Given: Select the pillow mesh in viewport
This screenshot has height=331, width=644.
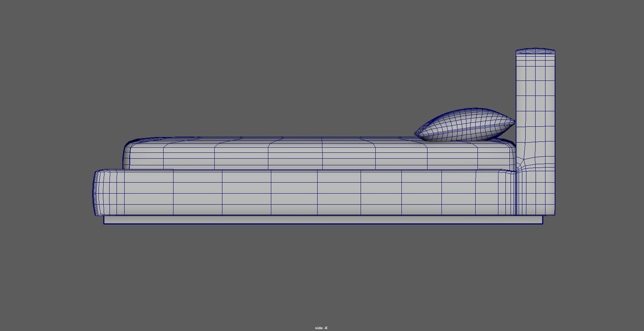Looking at the screenshot, I should coord(465,125).
